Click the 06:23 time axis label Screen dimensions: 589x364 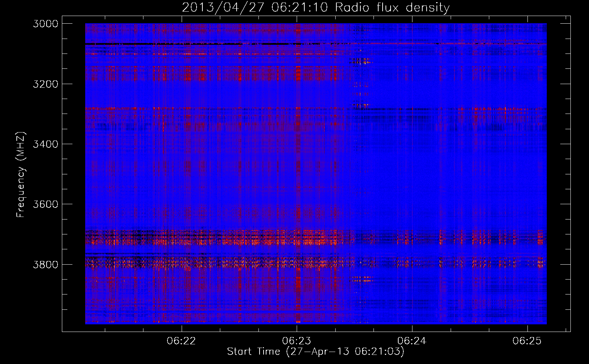(x=297, y=341)
